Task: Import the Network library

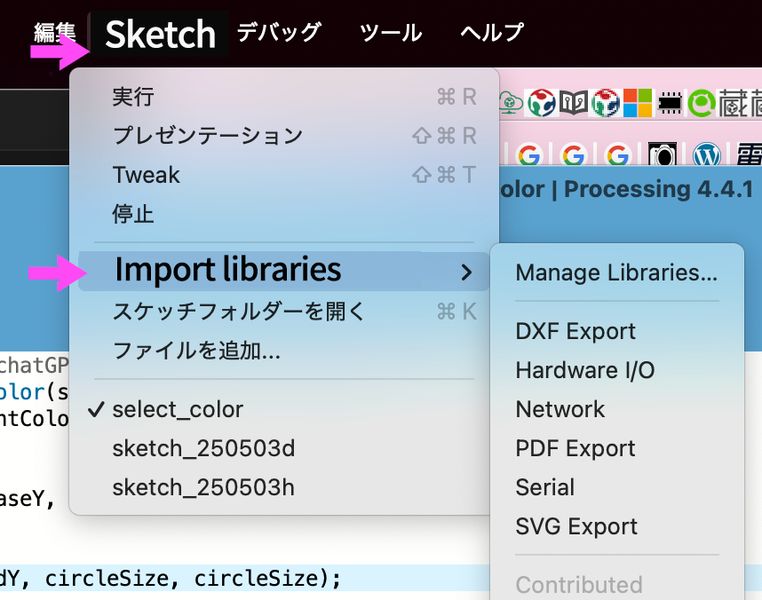Action: [x=617, y=409]
